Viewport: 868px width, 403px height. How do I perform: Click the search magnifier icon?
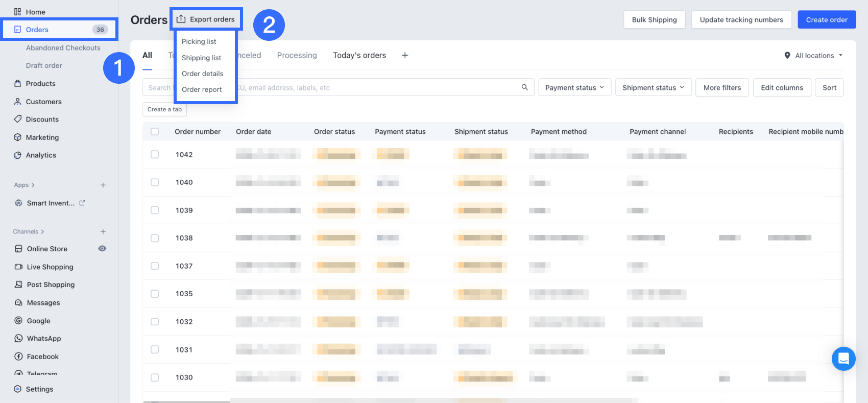click(x=524, y=87)
